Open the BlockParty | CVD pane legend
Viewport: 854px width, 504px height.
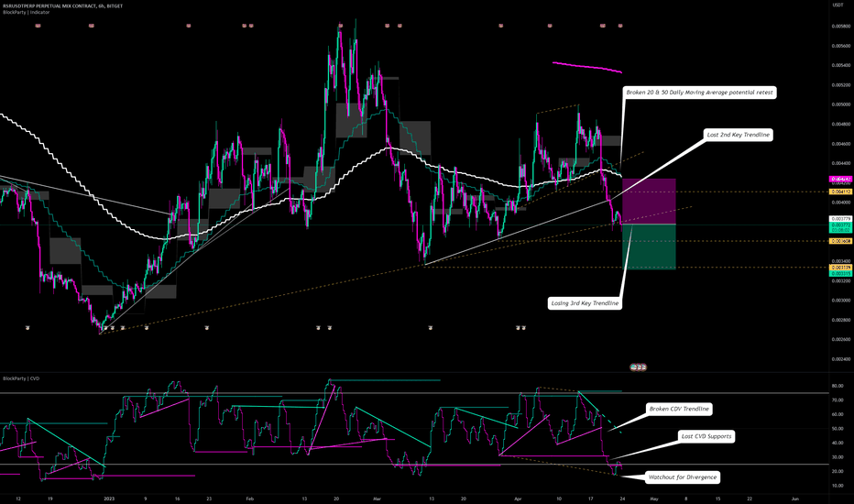[x=21, y=378]
